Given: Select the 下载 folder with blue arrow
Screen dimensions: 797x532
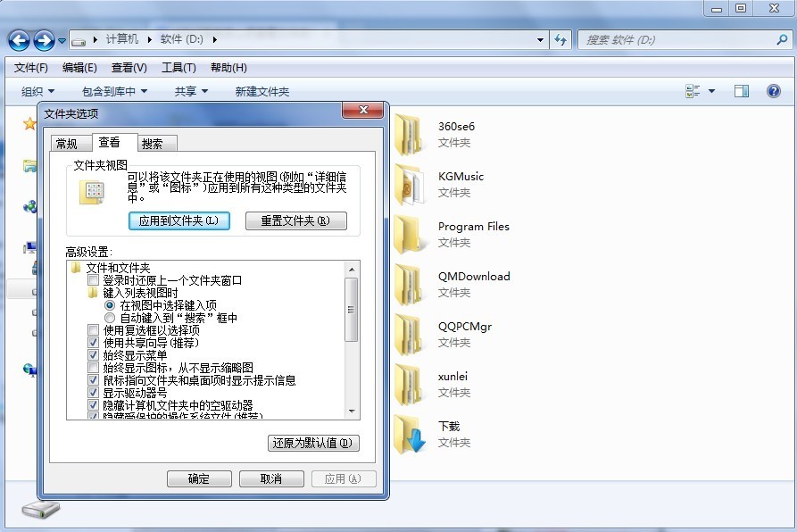Looking at the screenshot, I should 409,435.
